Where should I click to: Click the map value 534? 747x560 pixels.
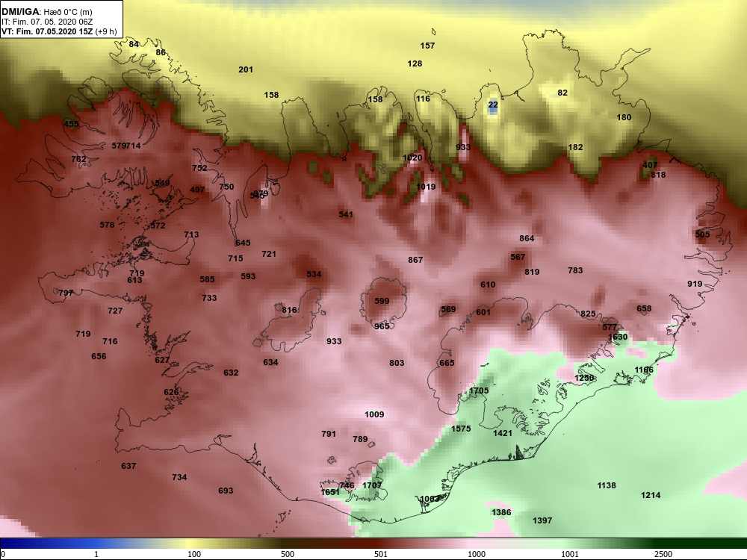[314, 274]
